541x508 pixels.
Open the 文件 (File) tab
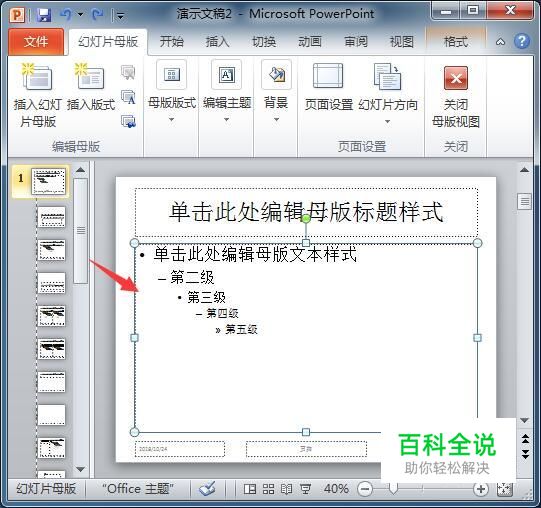coord(36,42)
